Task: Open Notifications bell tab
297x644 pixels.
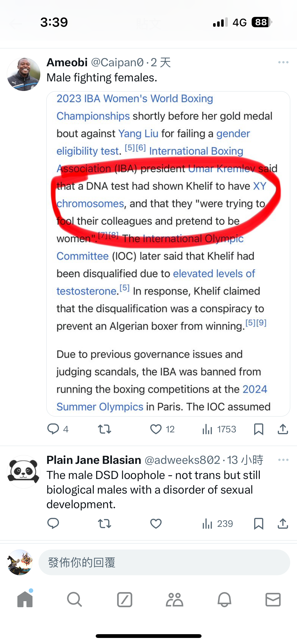Action: point(224,599)
